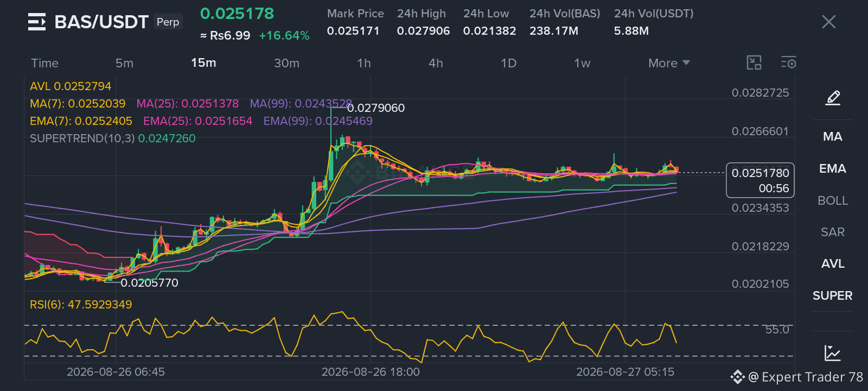The image size is (868, 391).
Task: Select the 15m timeframe
Action: (x=203, y=63)
